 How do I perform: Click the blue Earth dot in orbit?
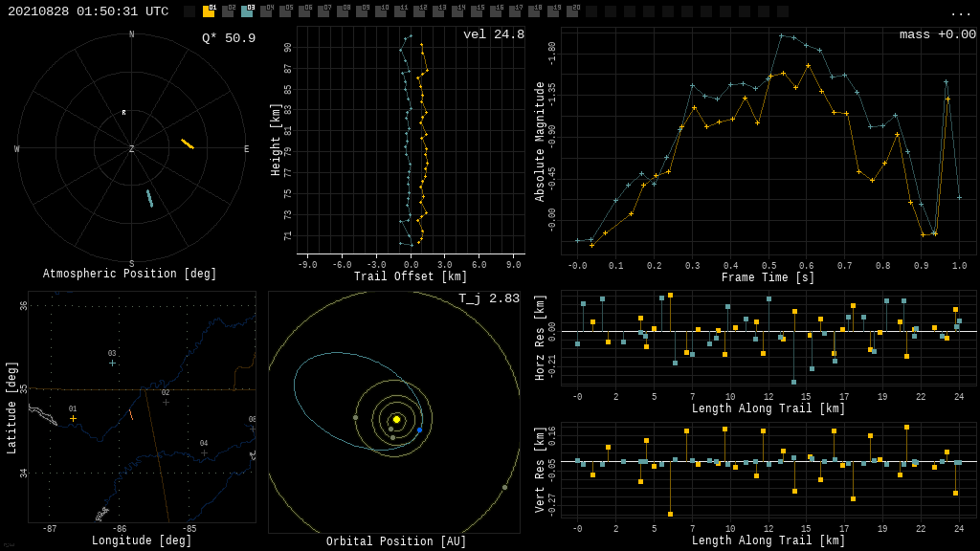click(x=419, y=430)
